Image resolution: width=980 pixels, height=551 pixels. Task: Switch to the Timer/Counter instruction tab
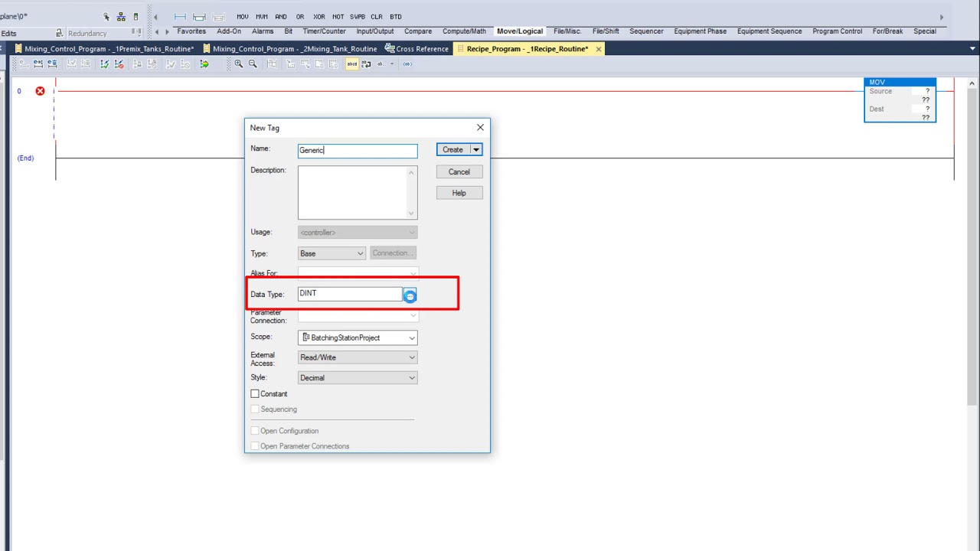(324, 31)
